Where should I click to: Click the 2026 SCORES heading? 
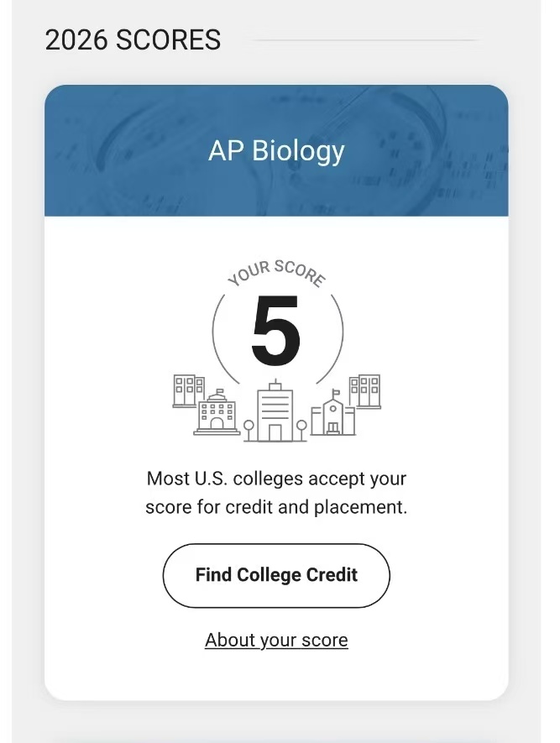click(x=133, y=39)
